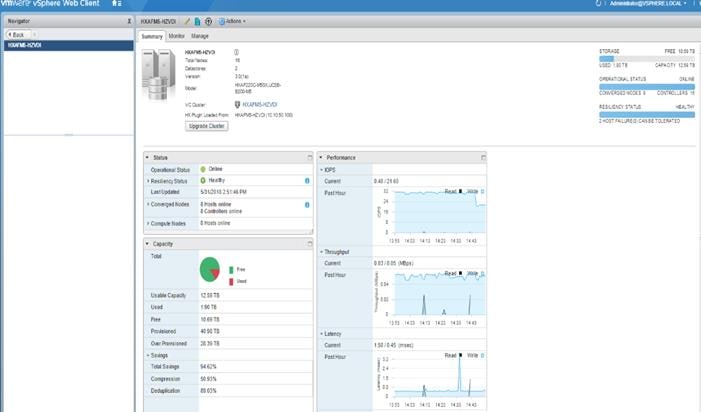This screenshot has height=412, width=701.
Task: Click the Last Updated timestamp
Action: click(x=224, y=192)
